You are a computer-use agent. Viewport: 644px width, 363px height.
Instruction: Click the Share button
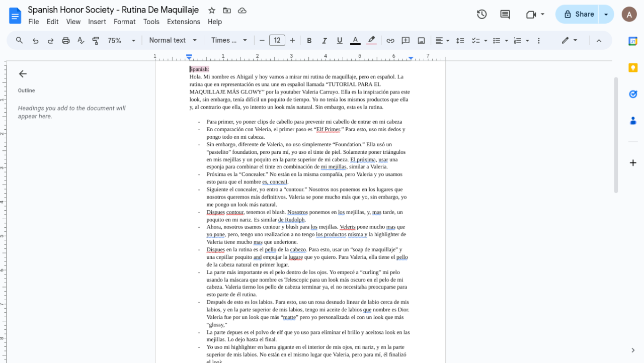pyautogui.click(x=579, y=14)
